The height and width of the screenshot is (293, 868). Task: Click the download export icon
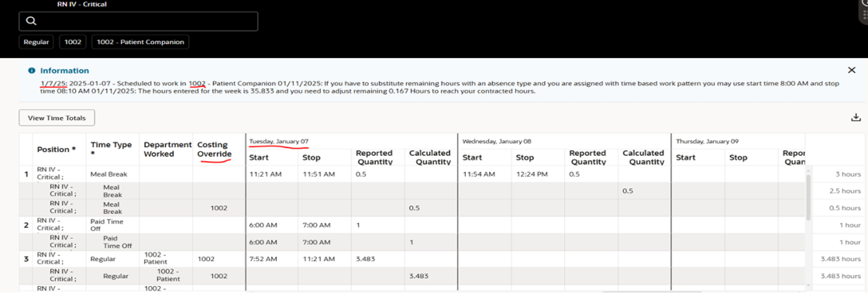856,117
